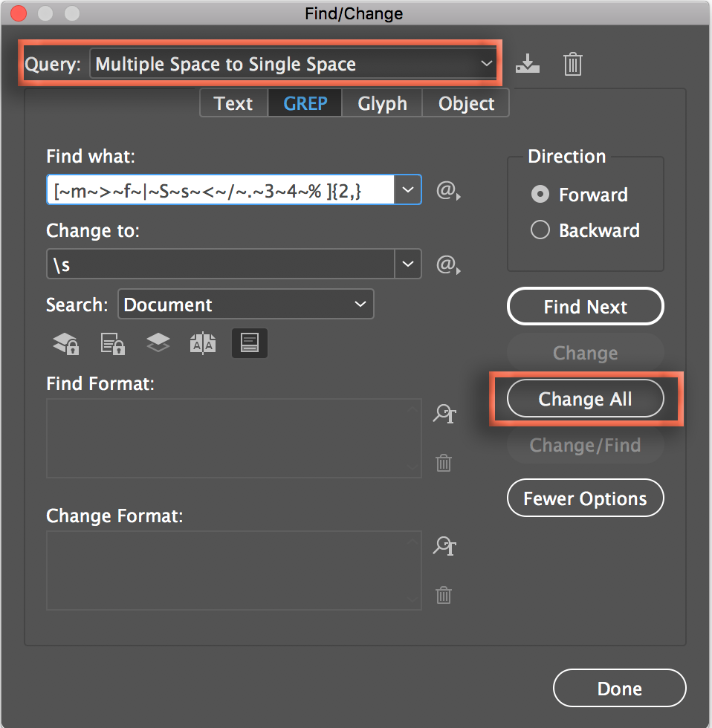Toggle Include Master Pages option
This screenshot has height=728, width=712.
[x=203, y=343]
